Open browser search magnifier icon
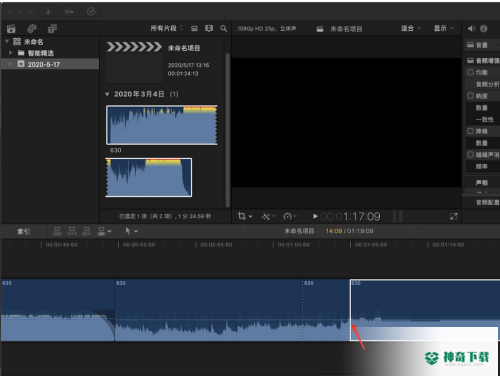This screenshot has width=500, height=376. (224, 29)
